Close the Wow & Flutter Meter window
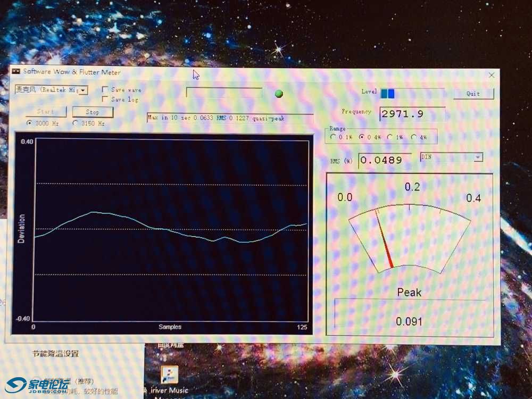 491,75
